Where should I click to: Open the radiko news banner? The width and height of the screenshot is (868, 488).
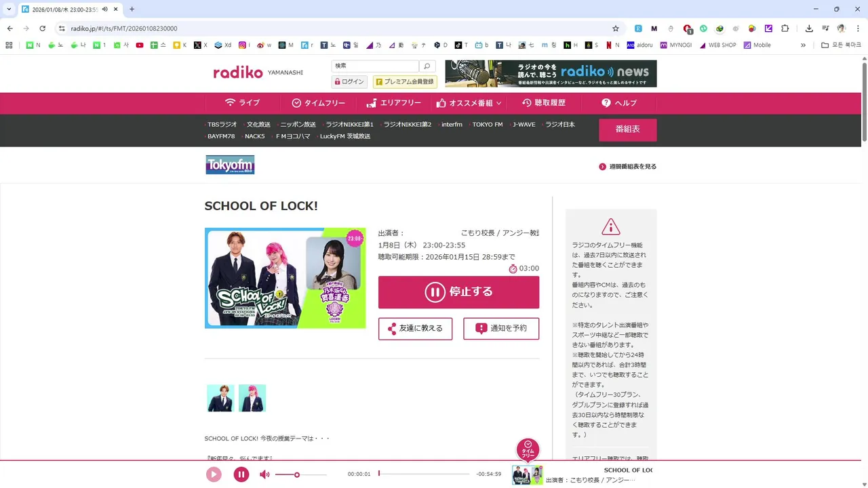551,74
